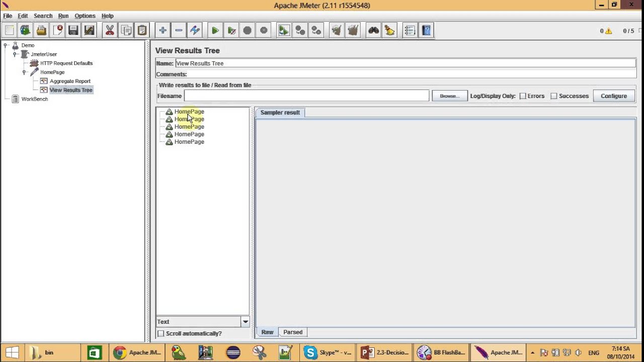Click the Cut scissors icon
The height and width of the screenshot is (362, 644).
[x=110, y=31]
